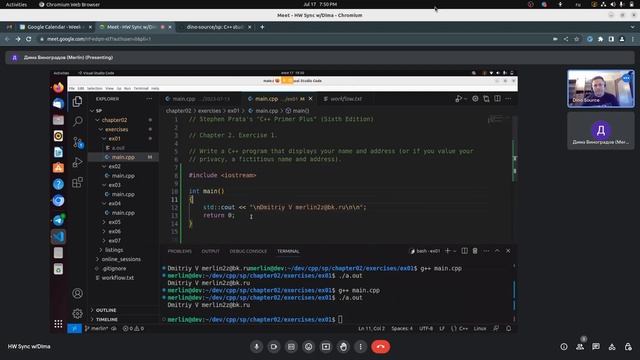Click Firefox icon in shared Ubuntu dock

(x=58, y=87)
